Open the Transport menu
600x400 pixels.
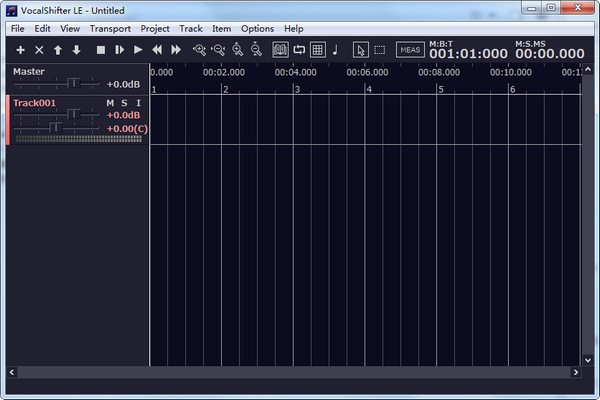(x=110, y=29)
